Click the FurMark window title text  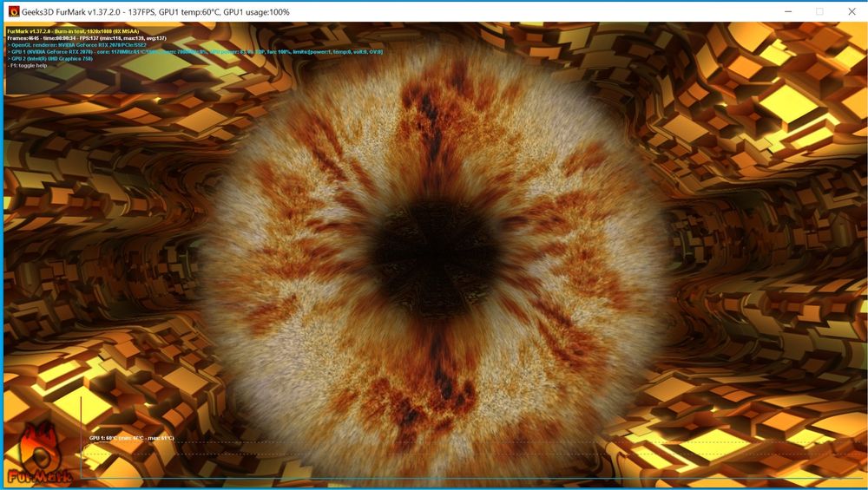(155, 11)
